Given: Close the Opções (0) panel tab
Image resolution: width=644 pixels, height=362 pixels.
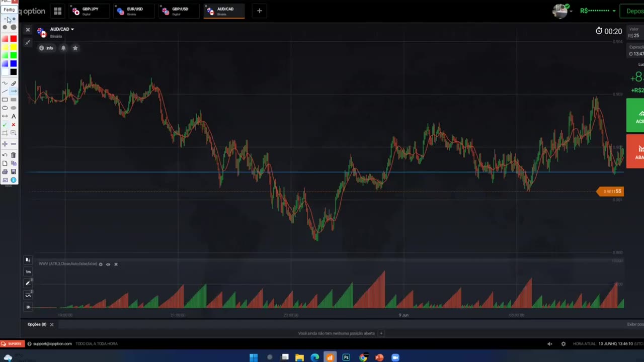Looking at the screenshot, I should coord(51,324).
